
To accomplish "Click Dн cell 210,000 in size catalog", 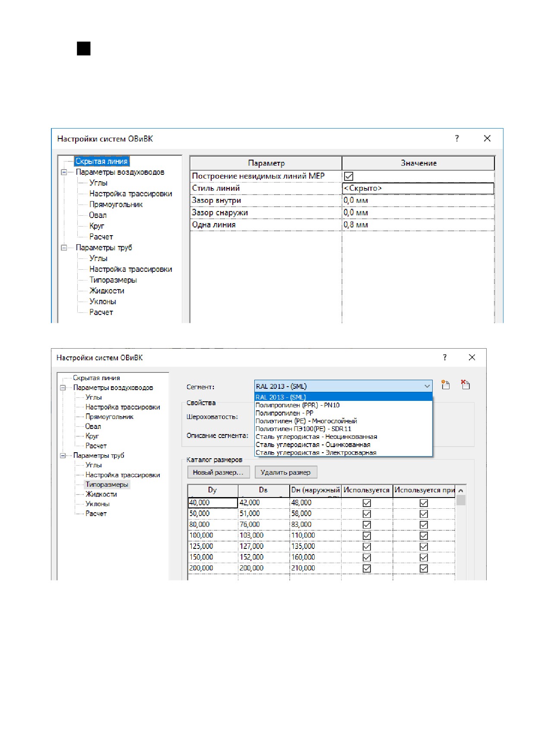I will point(316,568).
